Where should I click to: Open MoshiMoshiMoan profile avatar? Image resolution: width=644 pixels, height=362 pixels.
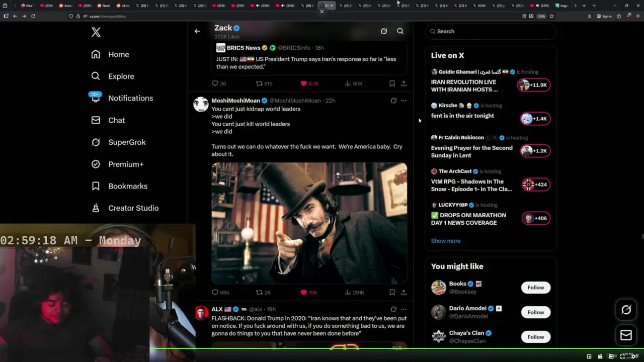(201, 104)
